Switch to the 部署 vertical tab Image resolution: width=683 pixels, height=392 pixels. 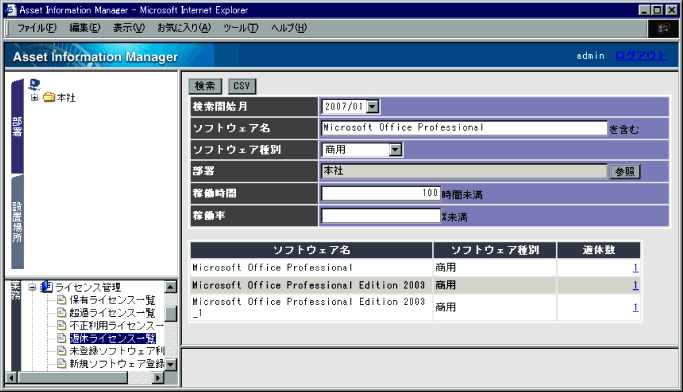[x=17, y=126]
